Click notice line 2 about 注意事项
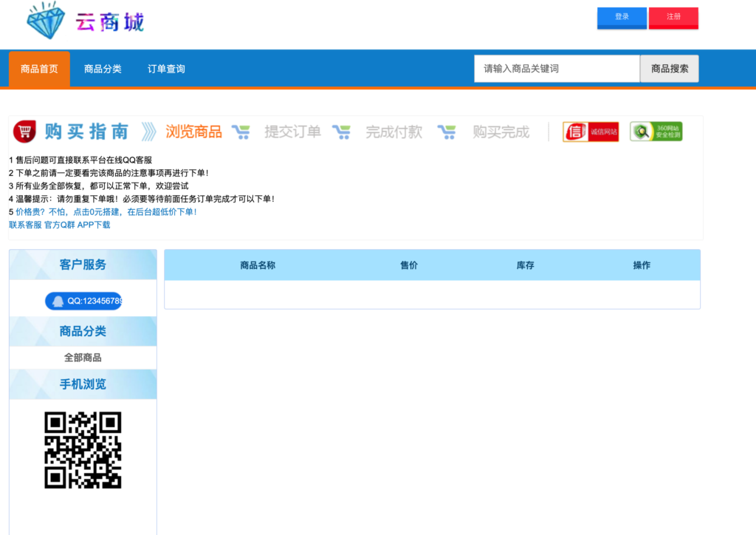This screenshot has height=535, width=756. click(109, 173)
